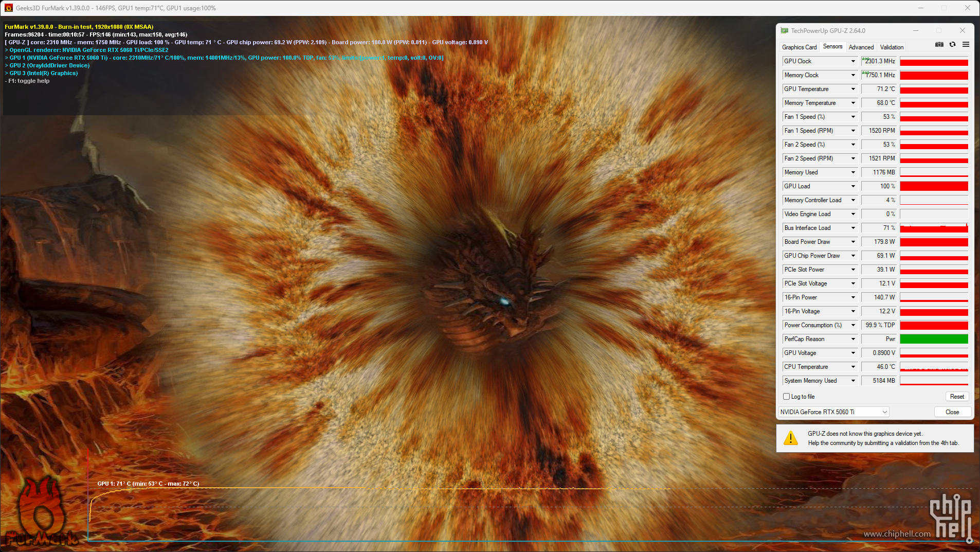
Task: Click the Reset button in GPU-Z
Action: 957,397
